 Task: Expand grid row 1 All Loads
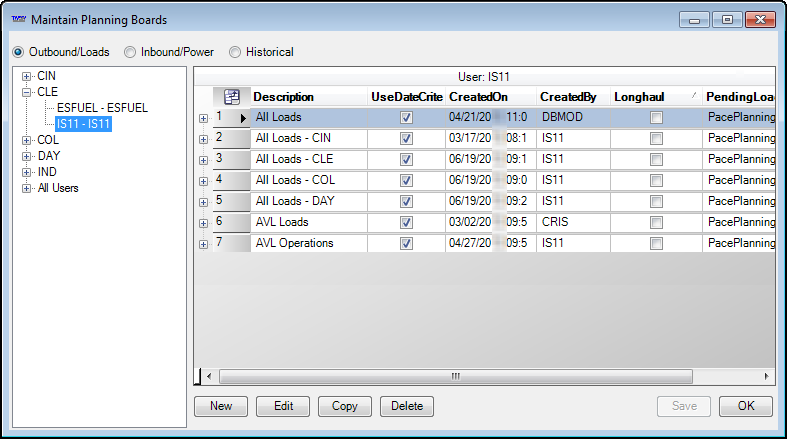pos(203,119)
